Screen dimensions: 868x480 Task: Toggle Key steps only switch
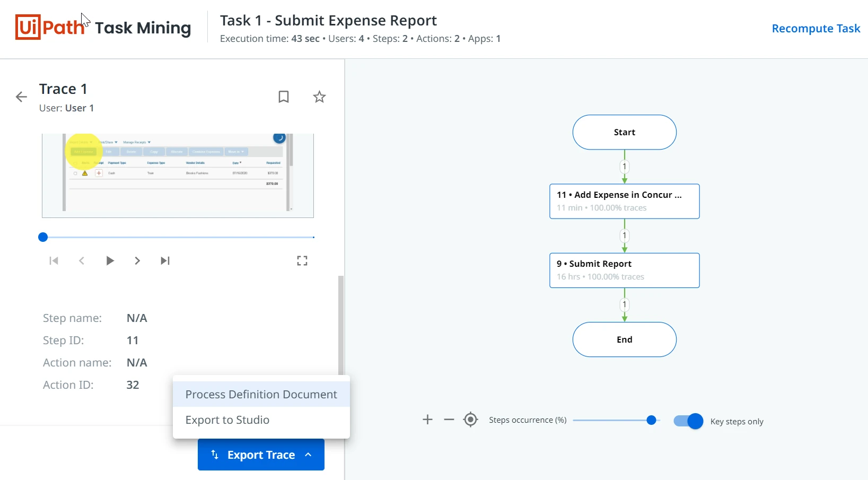(688, 421)
